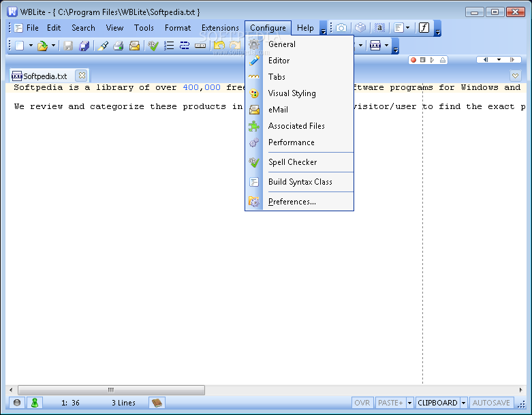Viewport: 532px width, 415px height.
Task: Click the green person icon in status bar
Action: pos(34,403)
